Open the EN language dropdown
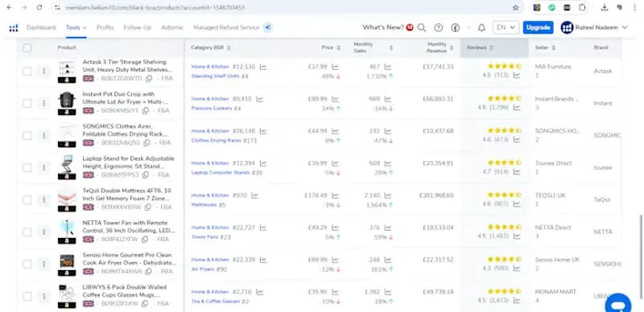 point(506,27)
